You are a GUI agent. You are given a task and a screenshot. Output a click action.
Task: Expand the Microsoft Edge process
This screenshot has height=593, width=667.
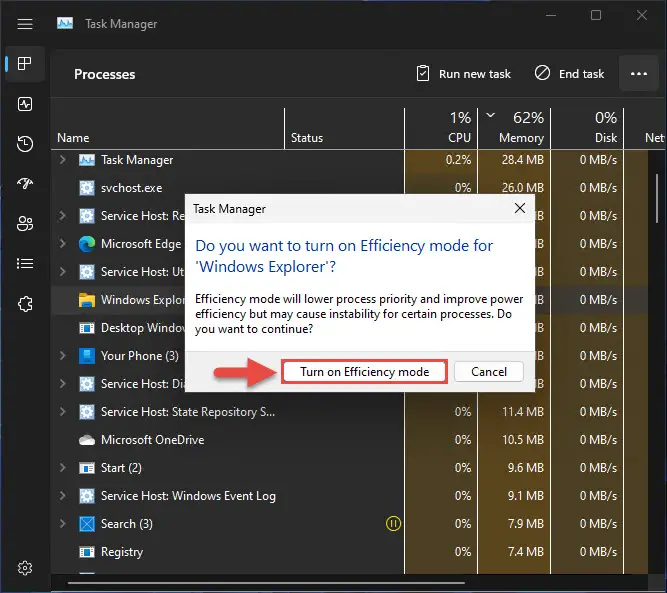[x=63, y=244]
